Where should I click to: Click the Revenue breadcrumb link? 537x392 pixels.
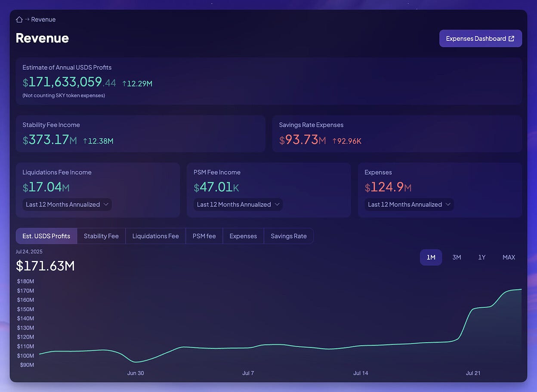tap(43, 19)
